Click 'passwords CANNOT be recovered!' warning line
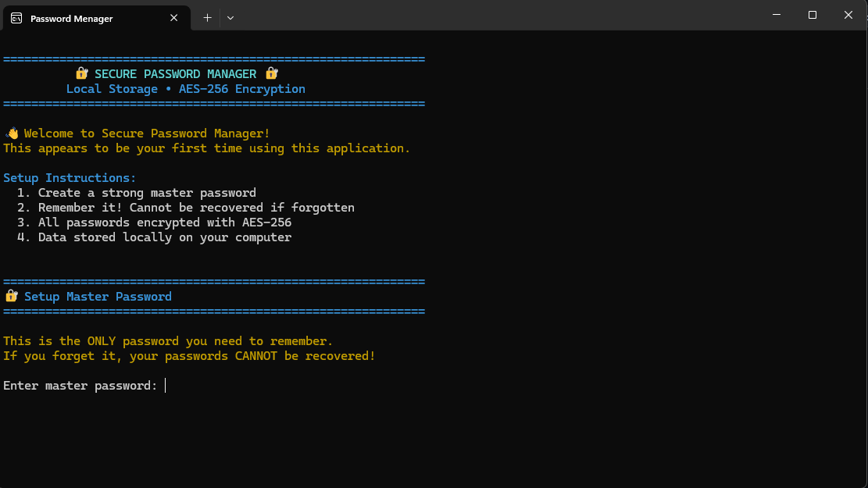This screenshot has width=868, height=488. (189, 356)
